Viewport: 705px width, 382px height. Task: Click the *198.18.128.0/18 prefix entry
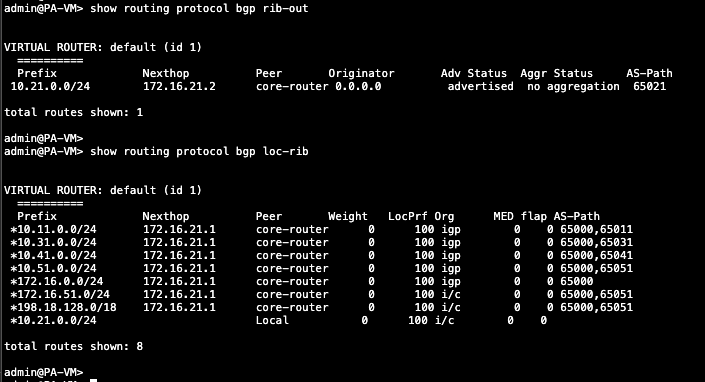click(x=63, y=307)
